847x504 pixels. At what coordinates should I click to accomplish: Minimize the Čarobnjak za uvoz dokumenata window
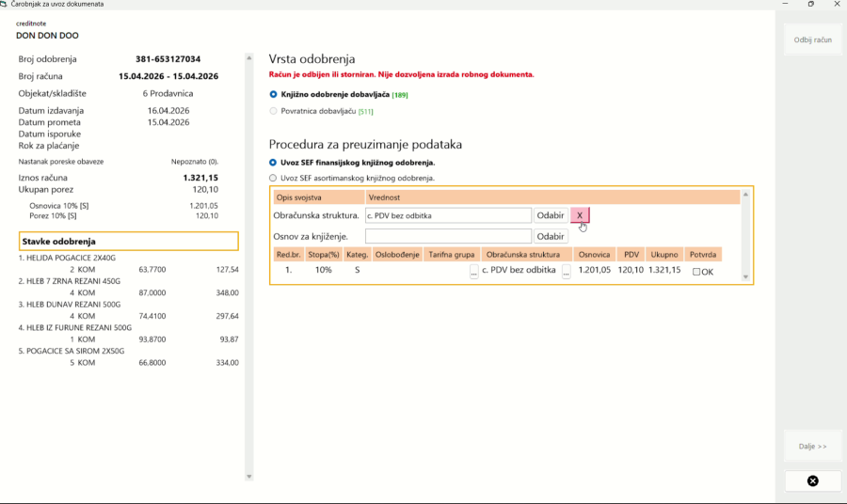[785, 4]
